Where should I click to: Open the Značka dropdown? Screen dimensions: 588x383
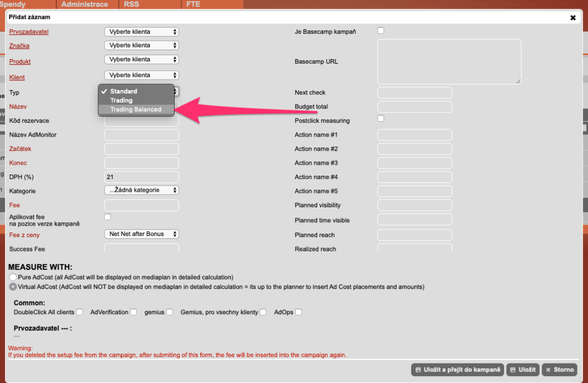click(x=141, y=45)
